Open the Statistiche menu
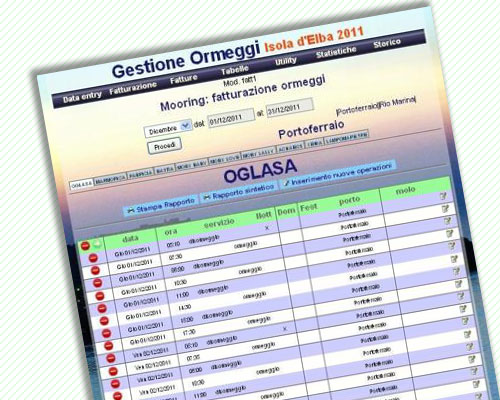This screenshot has height=400, width=500. 336,52
